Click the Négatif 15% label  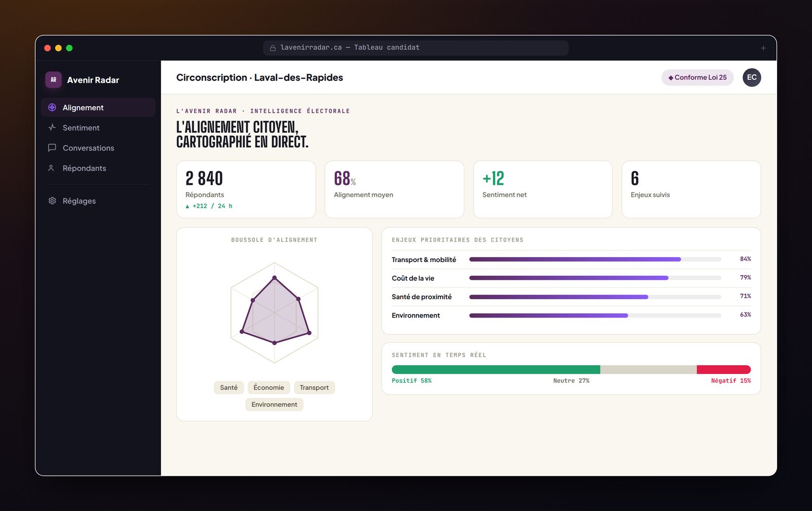click(x=731, y=380)
